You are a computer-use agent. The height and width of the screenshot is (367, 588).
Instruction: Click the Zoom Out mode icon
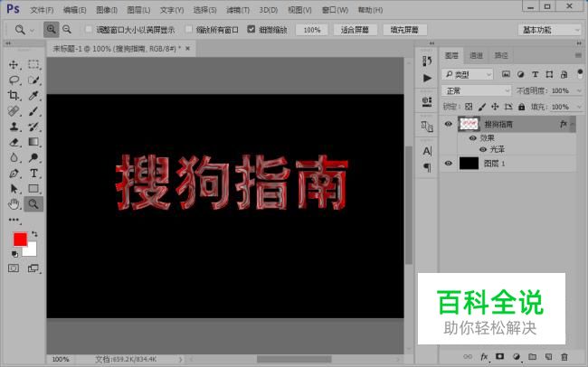67,29
